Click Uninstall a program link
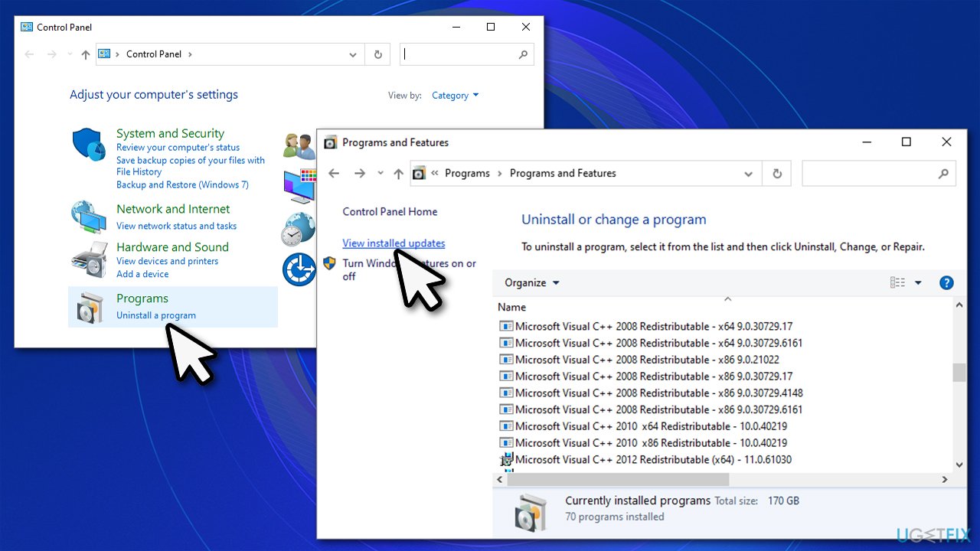 pos(156,315)
